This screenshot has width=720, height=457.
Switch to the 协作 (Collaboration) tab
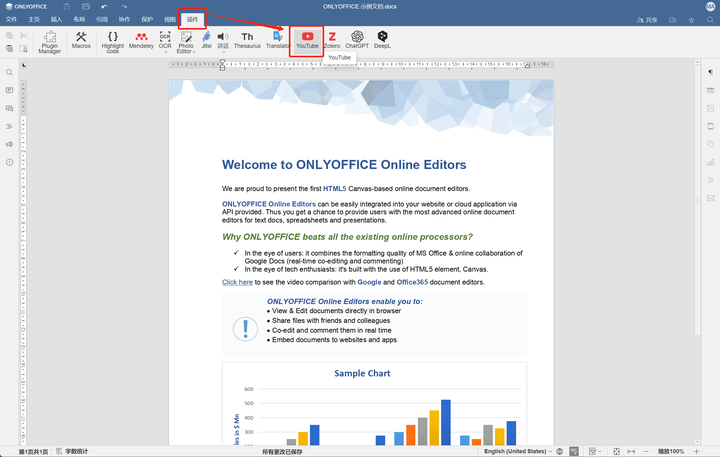click(x=124, y=19)
